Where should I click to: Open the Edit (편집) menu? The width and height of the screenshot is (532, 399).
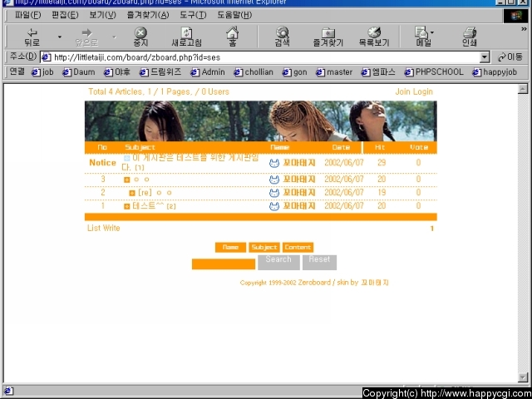[65, 15]
